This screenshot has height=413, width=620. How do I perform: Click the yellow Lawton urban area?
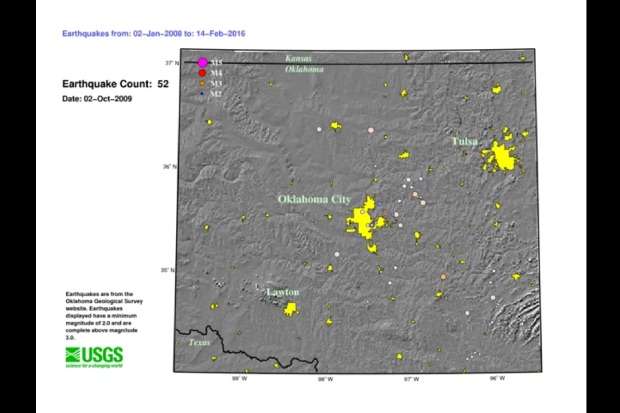(x=291, y=309)
